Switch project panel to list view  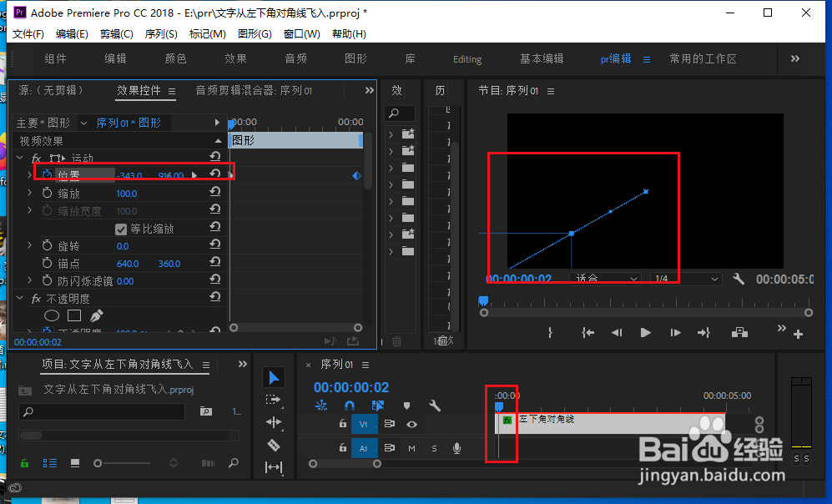[50, 463]
